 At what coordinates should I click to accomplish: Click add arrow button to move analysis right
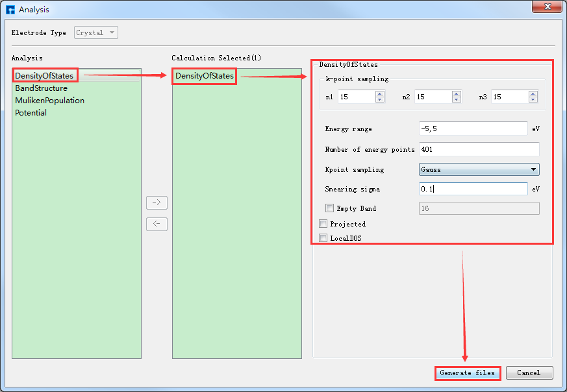[x=157, y=202]
